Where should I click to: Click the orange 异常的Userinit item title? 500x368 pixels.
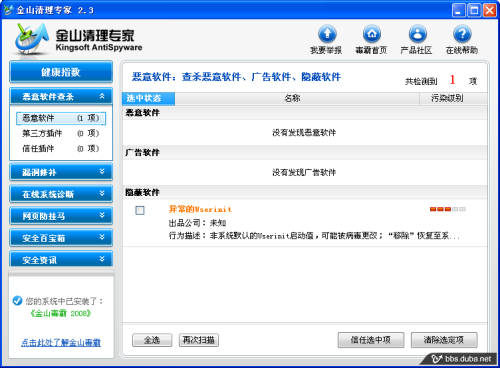[x=200, y=209]
